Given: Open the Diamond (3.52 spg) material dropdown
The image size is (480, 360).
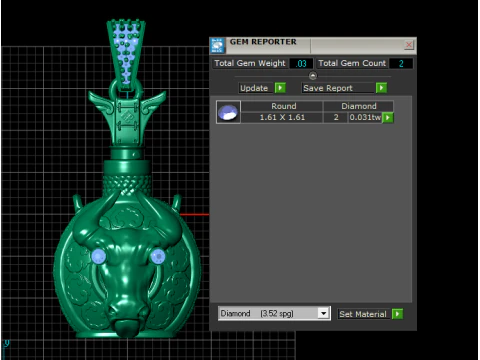Looking at the screenshot, I should 274,314.
